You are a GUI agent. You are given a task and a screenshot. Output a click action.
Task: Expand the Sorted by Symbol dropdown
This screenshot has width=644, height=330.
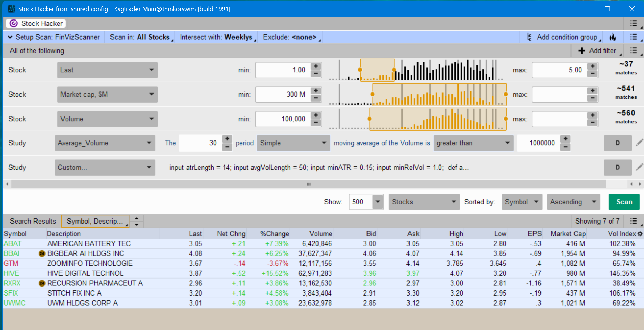(522, 202)
